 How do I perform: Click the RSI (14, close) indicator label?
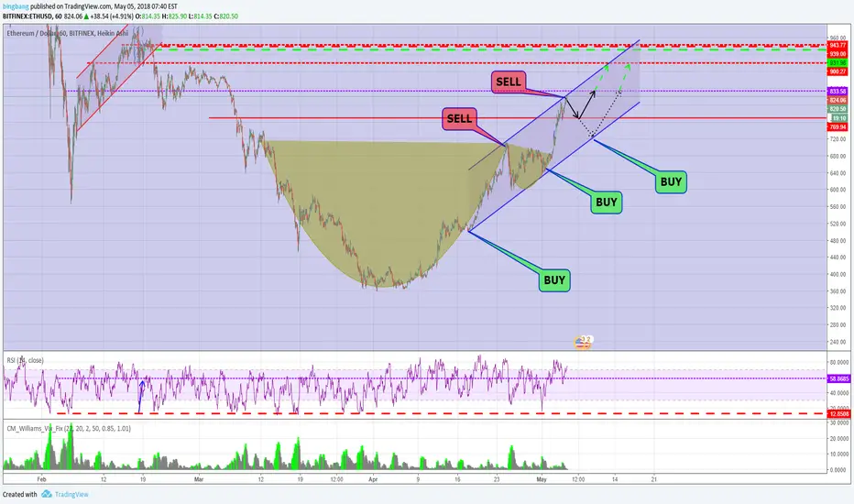coord(25,360)
